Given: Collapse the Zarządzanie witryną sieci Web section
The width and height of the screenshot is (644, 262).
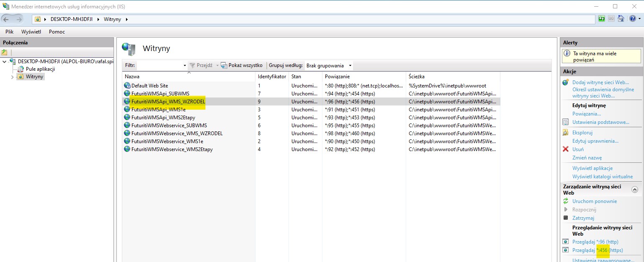Looking at the screenshot, I should coord(634,190).
